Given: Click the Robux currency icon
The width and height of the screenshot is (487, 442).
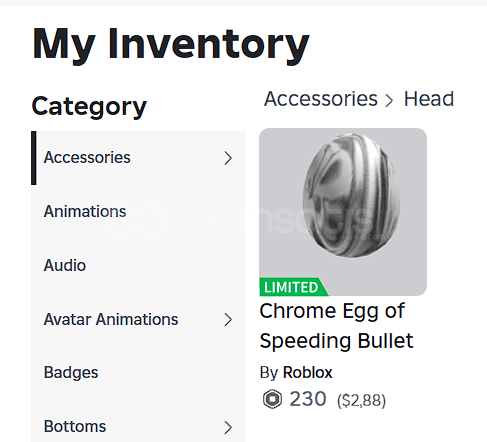Looking at the screenshot, I should 272,399.
